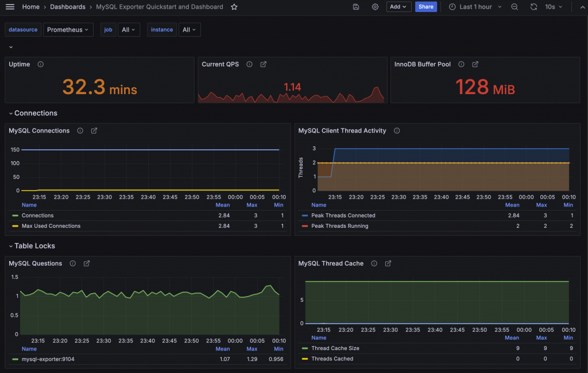This screenshot has width=588, height=373.
Task: Sort MySQL Connections legend by Max
Action: pos(252,205)
